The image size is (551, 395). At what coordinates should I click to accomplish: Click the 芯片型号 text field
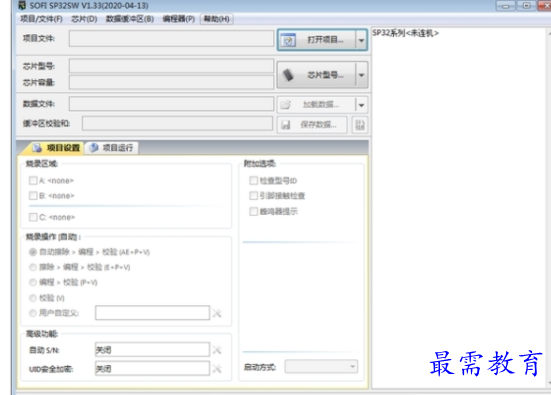click(171, 66)
